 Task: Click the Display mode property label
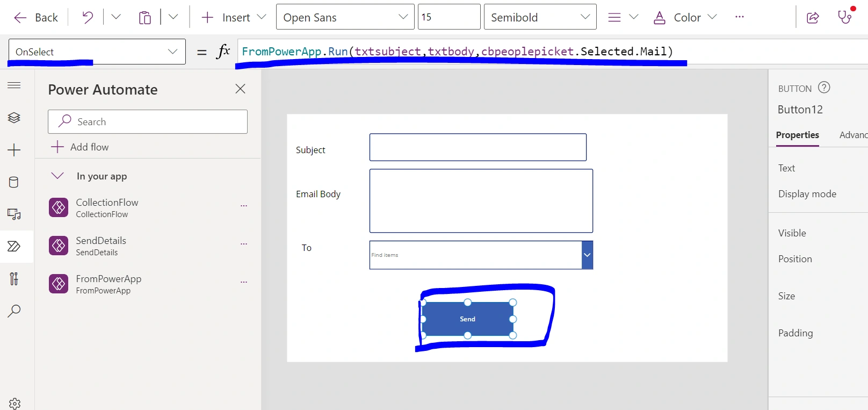807,194
